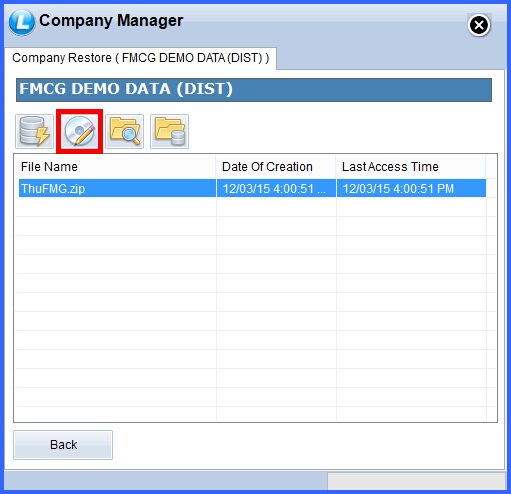Image resolution: width=511 pixels, height=494 pixels.
Task: Open the folder search magnifier icon
Action: 125,132
